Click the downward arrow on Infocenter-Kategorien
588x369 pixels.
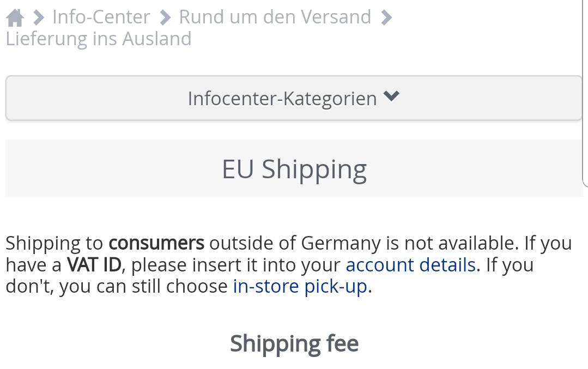[391, 97]
